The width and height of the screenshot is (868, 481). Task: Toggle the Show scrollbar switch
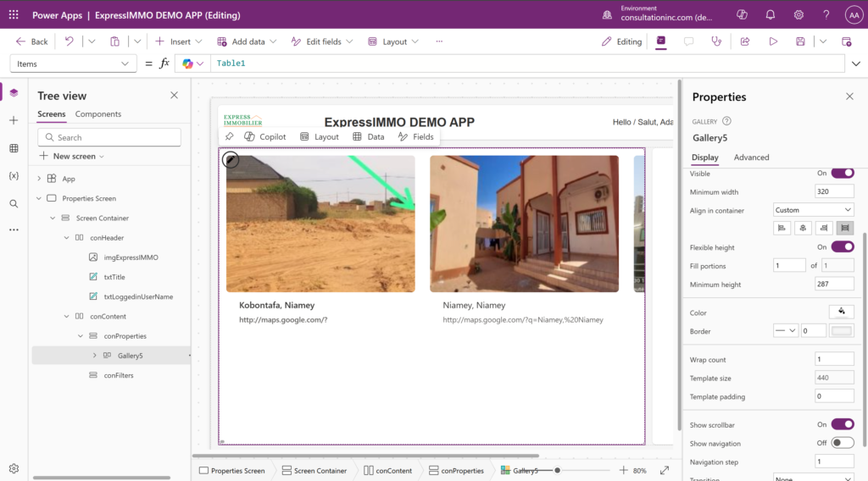(843, 424)
